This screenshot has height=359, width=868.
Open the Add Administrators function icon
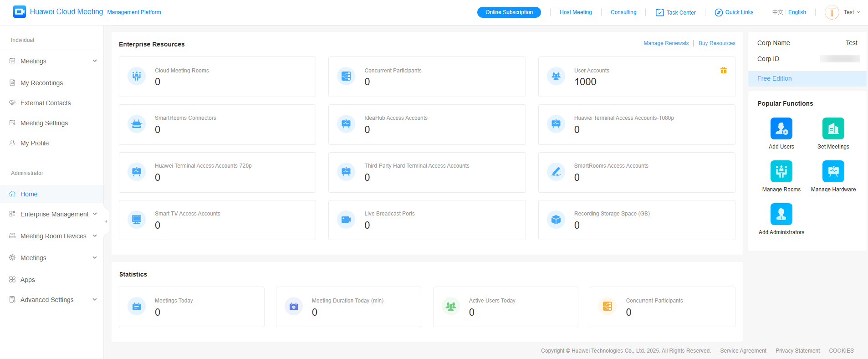point(781,214)
